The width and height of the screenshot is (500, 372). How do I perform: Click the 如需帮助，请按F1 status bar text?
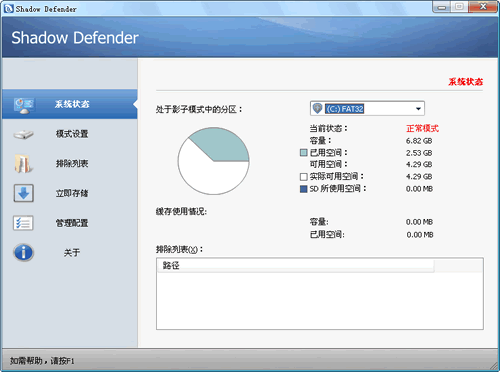42,361
